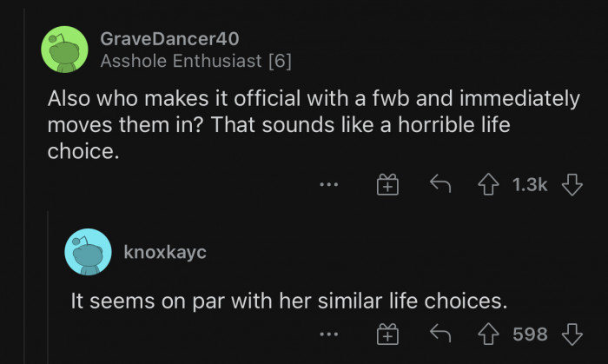Reply to knoxkayc's comment
Image resolution: width=608 pixels, height=364 pixels.
[439, 334]
